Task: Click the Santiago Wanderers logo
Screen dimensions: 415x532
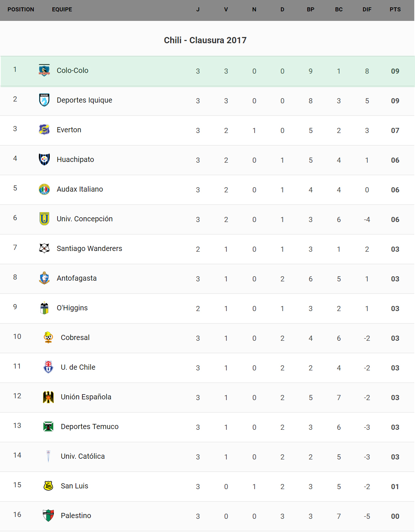Action: (44, 248)
